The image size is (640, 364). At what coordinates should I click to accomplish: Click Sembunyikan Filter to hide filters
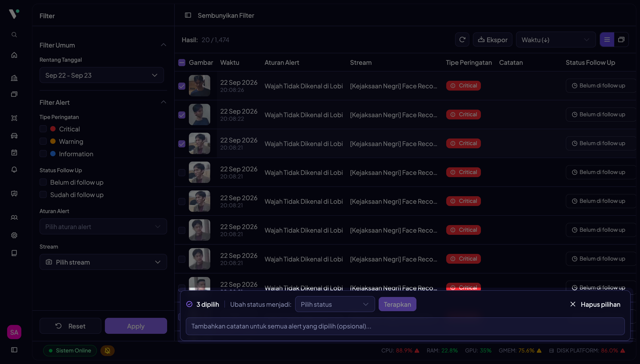pyautogui.click(x=220, y=16)
